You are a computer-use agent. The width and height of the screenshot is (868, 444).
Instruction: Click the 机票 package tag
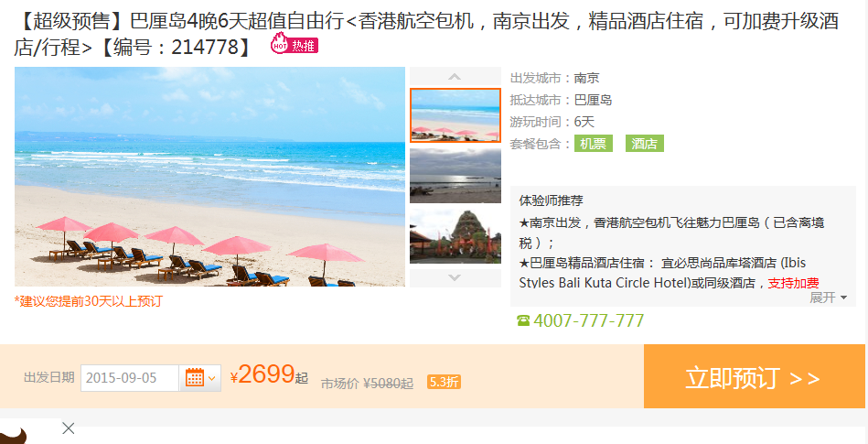click(593, 144)
